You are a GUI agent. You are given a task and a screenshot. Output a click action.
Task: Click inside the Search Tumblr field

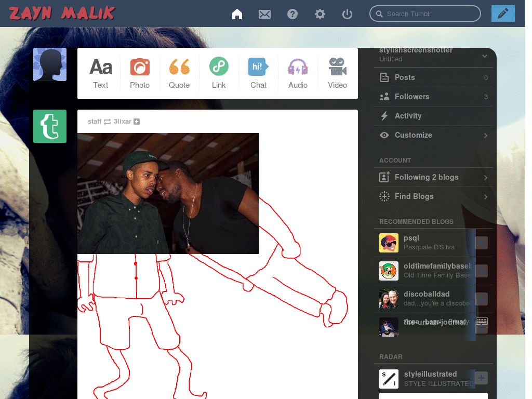(x=425, y=14)
